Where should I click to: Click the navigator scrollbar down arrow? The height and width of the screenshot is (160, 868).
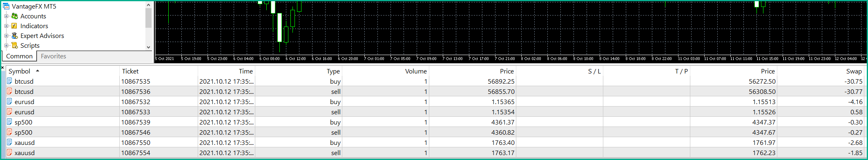(x=148, y=47)
